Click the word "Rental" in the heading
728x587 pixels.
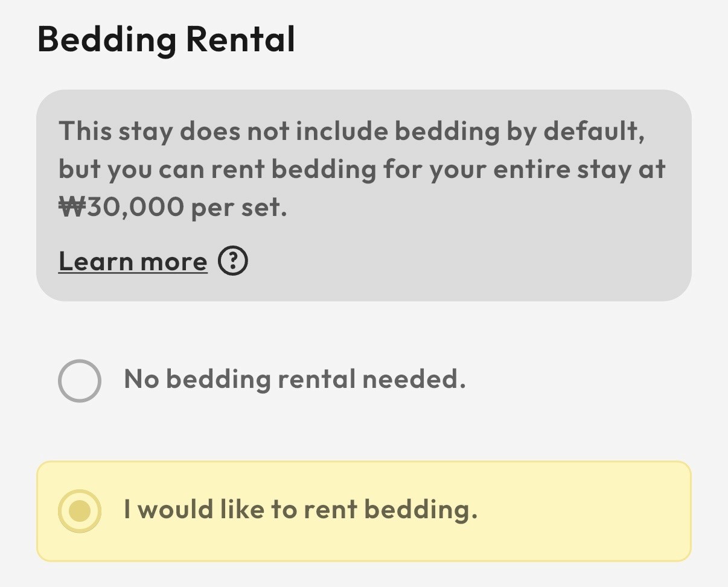coord(240,40)
